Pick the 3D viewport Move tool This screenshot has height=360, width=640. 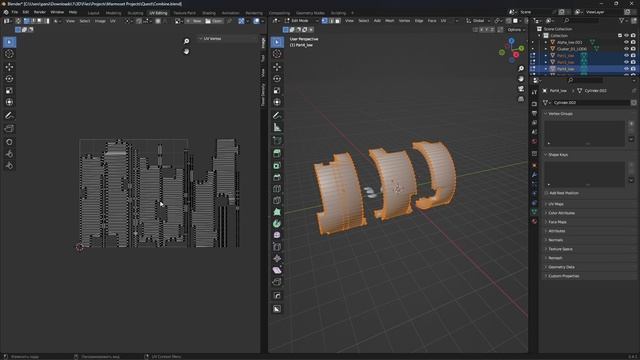click(277, 67)
